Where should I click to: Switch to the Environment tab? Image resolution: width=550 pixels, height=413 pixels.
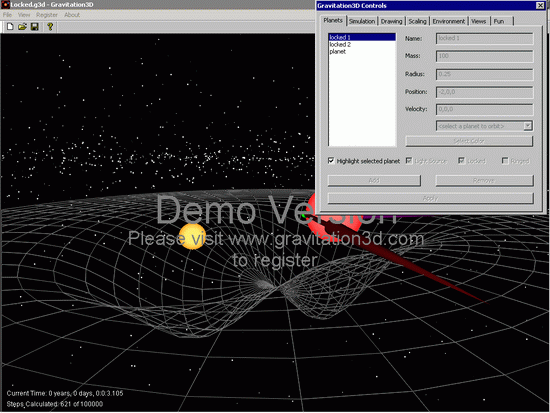point(449,21)
